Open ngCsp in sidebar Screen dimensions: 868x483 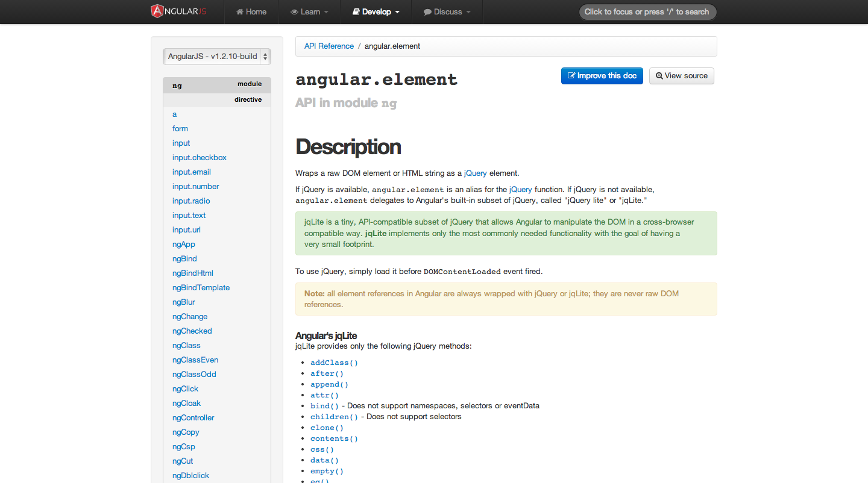[184, 447]
